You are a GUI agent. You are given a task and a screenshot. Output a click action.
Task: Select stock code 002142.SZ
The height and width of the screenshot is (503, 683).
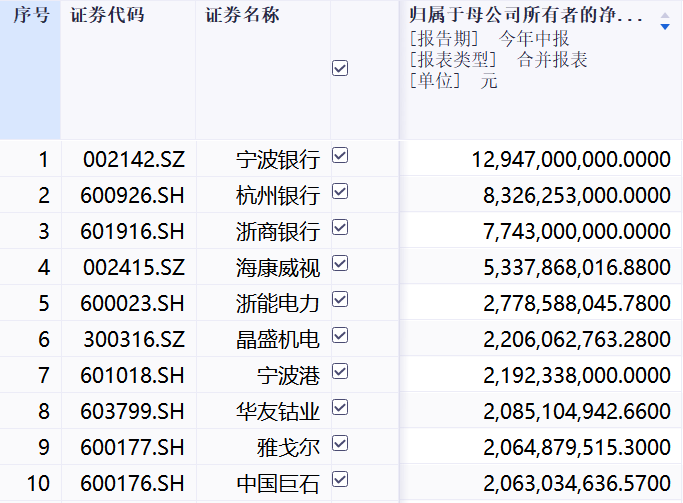(134, 159)
